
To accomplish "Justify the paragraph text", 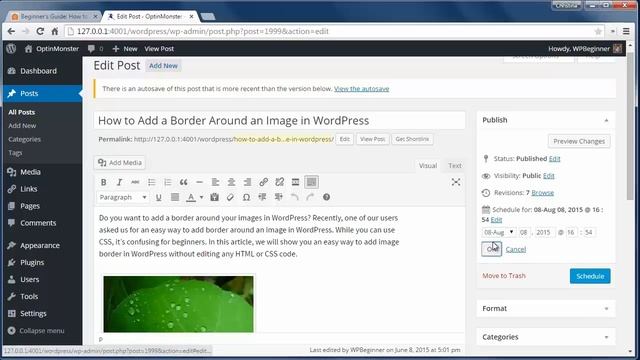I will (x=175, y=198).
